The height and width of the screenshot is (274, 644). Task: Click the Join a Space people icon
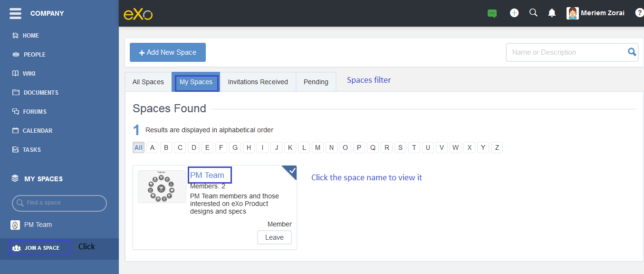click(16, 248)
